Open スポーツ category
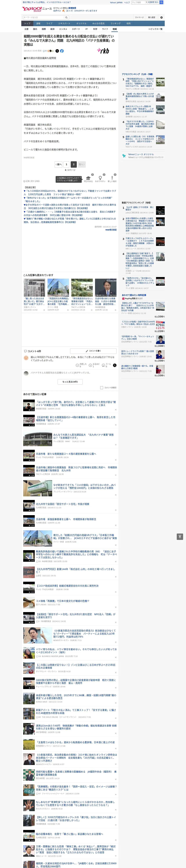The image size is (186, 868). [76, 29]
